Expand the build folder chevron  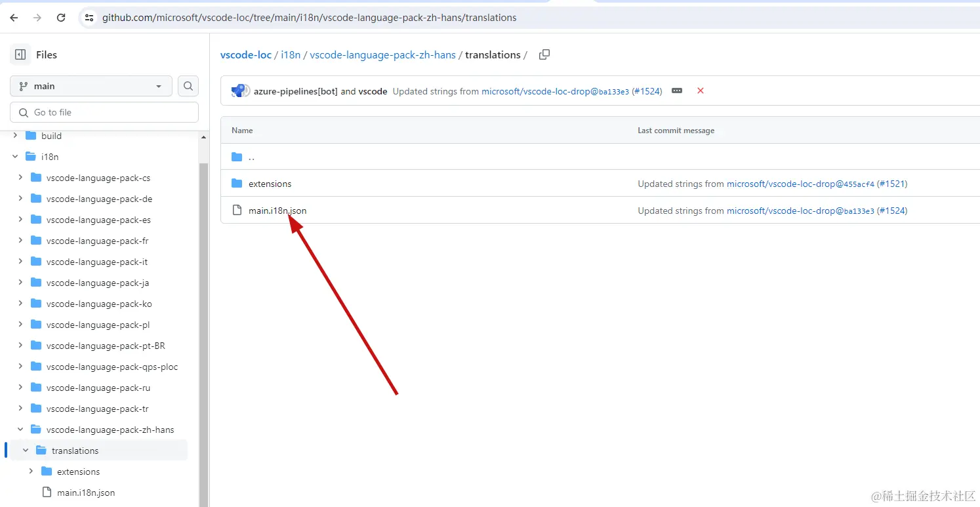tap(15, 136)
